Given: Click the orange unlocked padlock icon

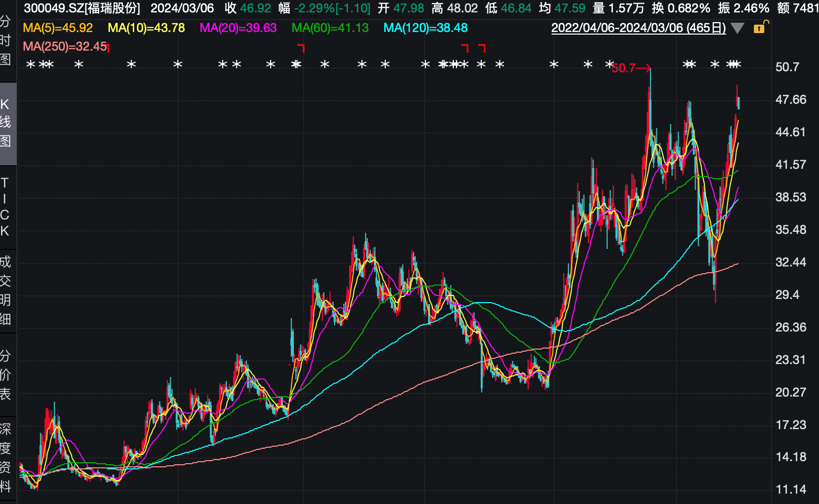Looking at the screenshot, I should pos(760,27).
